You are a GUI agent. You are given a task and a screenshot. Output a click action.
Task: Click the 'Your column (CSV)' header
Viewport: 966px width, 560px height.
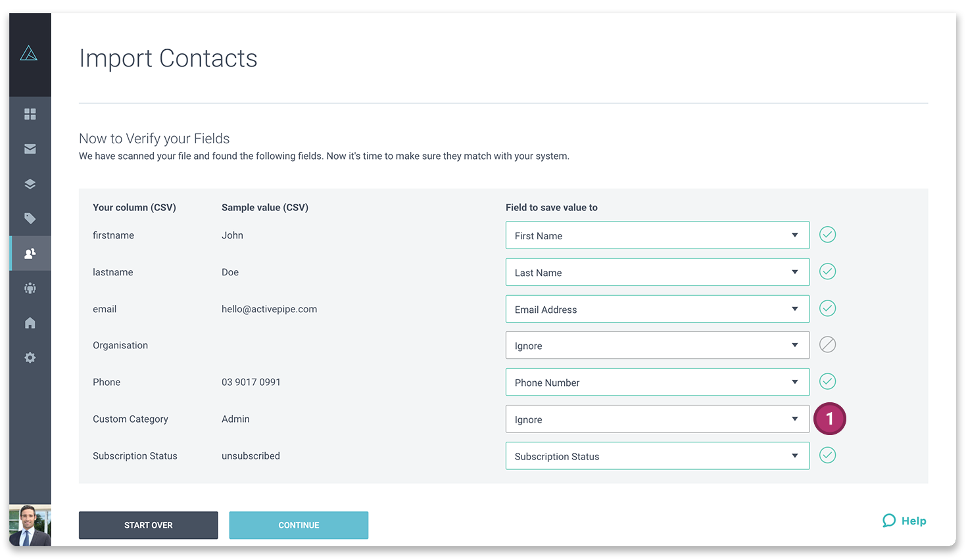[134, 207]
